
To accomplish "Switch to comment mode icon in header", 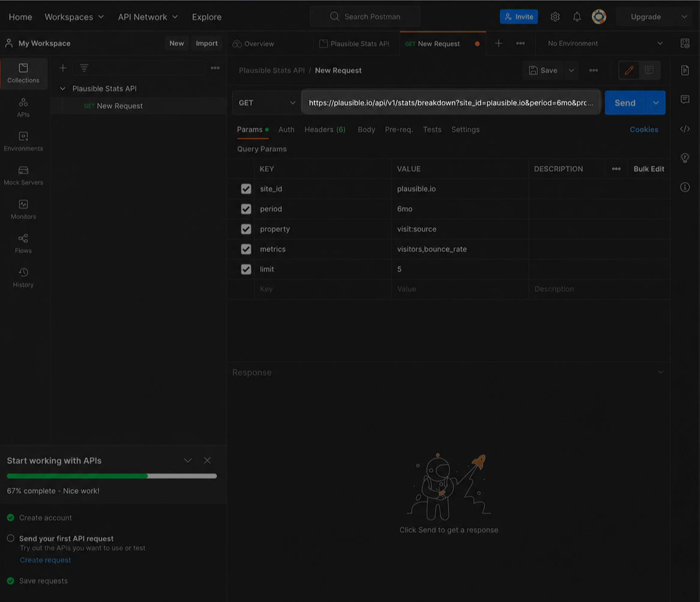I will point(649,70).
